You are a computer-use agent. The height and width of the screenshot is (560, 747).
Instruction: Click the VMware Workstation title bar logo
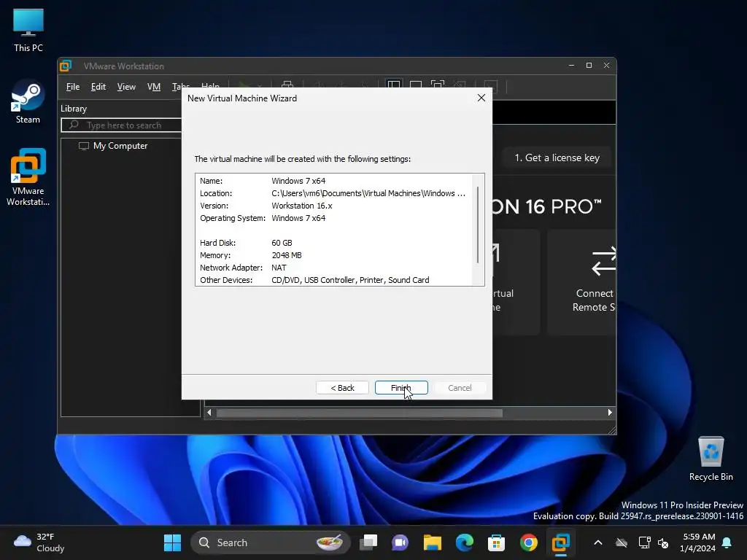click(66, 66)
